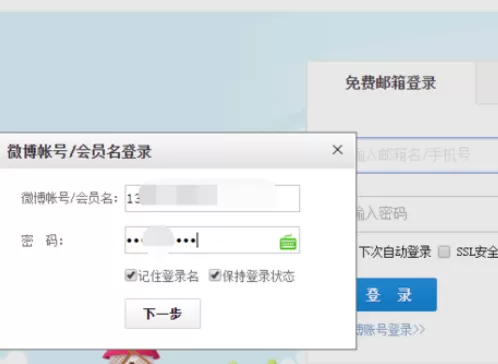The image size is (498, 364).
Task: Click the 下次自动登录 label text
Action: (x=395, y=252)
